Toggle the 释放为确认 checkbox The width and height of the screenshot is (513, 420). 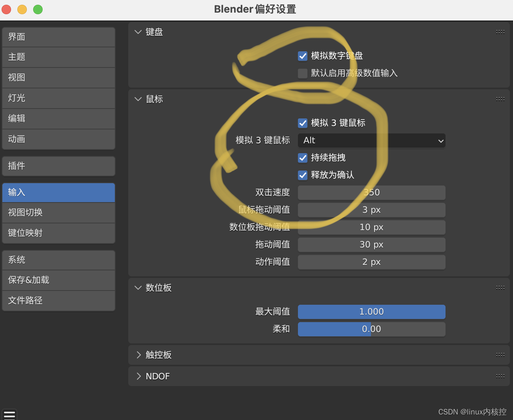click(x=303, y=175)
